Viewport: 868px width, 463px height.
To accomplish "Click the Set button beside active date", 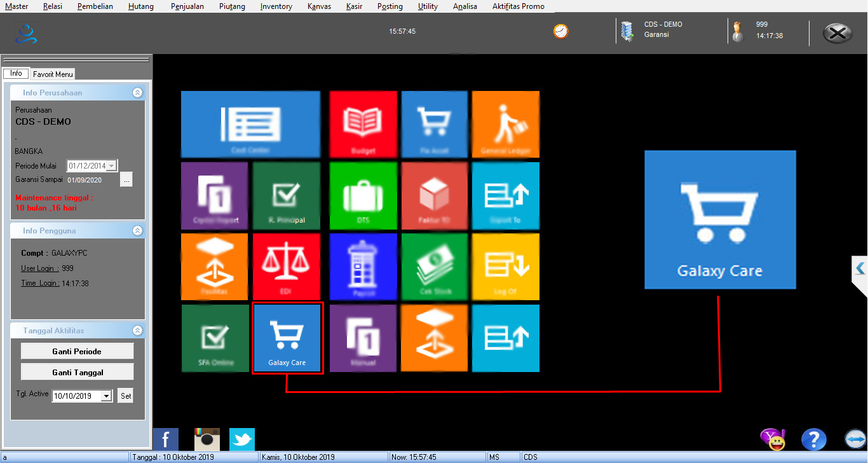I will click(x=126, y=396).
